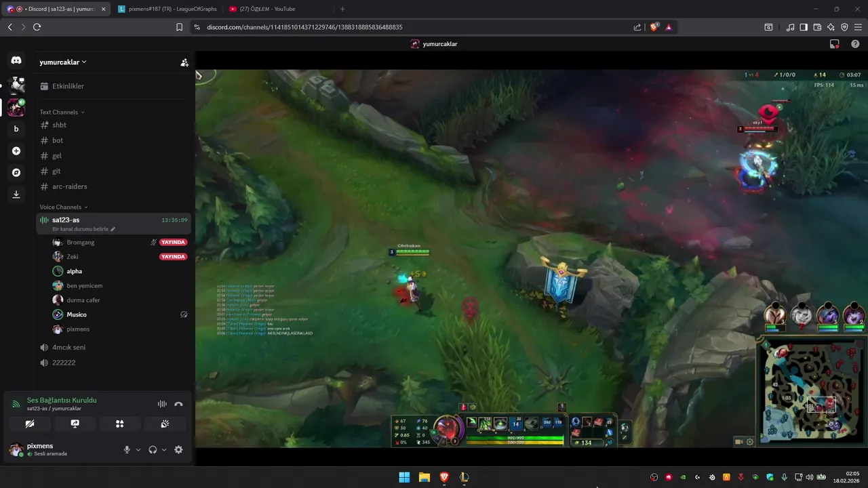Open the git text channel
Screen dimensions: 868x488
(x=113, y=171)
